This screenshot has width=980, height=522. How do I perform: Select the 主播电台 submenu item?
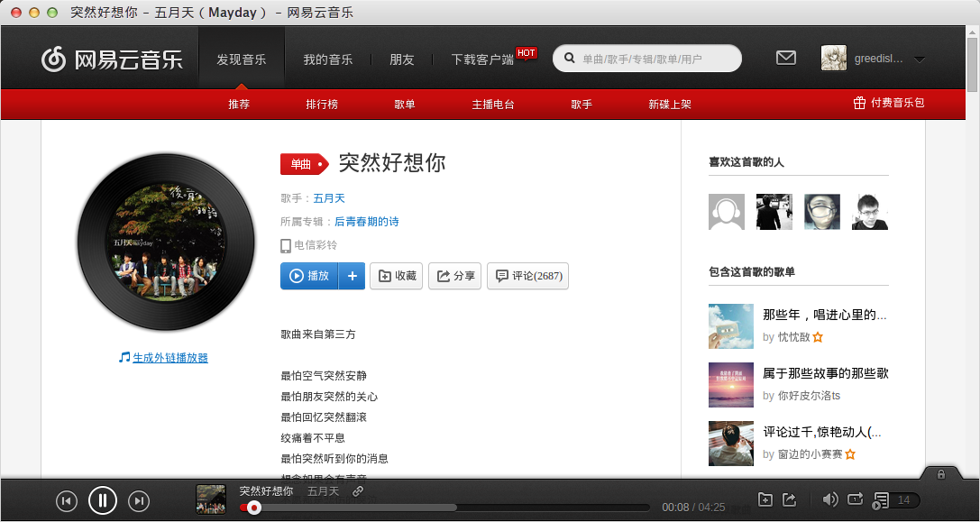tap(492, 105)
